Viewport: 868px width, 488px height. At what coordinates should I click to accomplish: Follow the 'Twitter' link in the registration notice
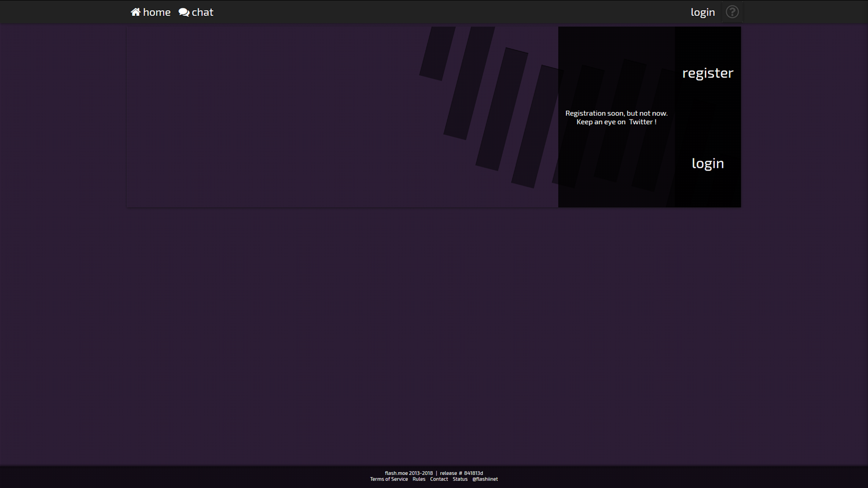[641, 122]
